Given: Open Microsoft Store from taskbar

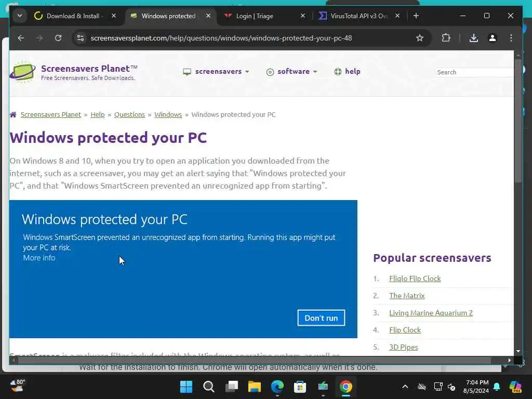Looking at the screenshot, I should tap(300, 387).
